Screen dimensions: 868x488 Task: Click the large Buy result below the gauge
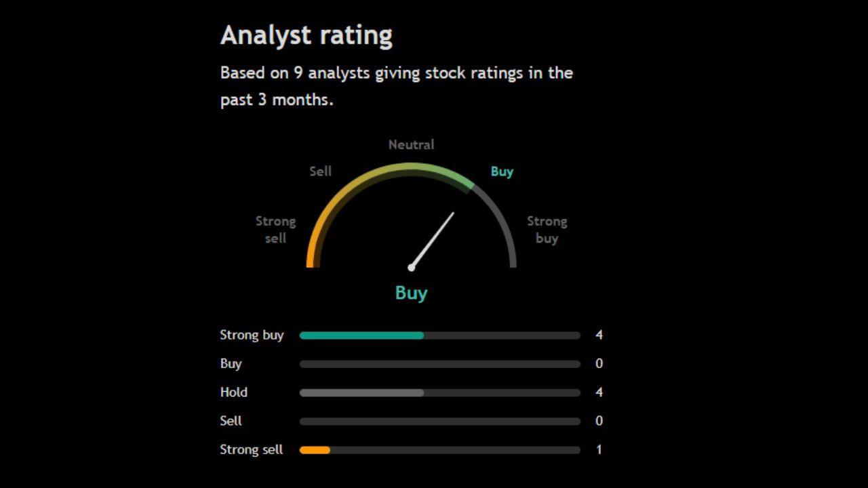[411, 293]
